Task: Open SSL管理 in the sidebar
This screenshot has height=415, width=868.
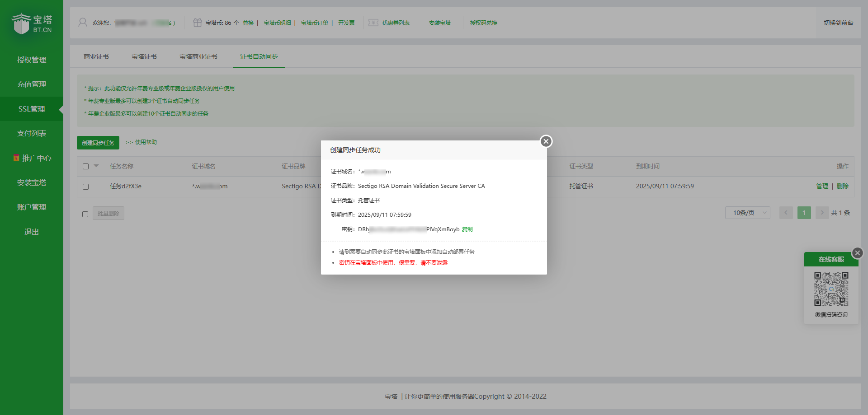Action: pos(32,109)
